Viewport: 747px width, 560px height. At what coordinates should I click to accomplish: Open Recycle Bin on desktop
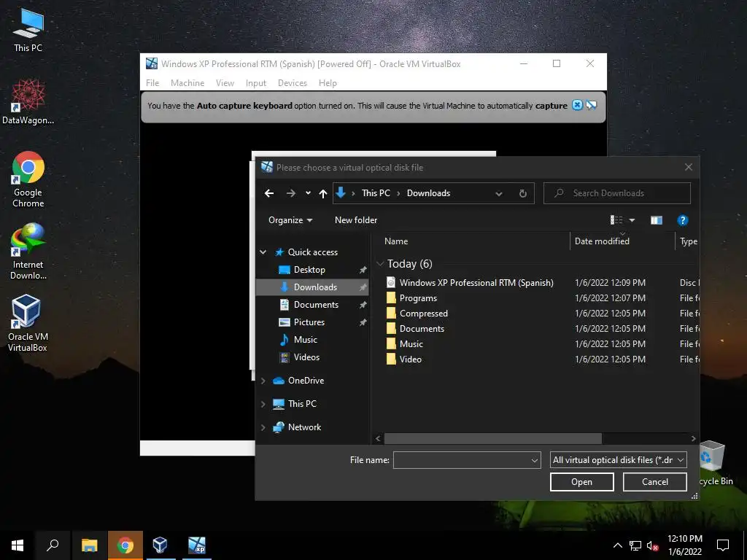pyautogui.click(x=713, y=463)
